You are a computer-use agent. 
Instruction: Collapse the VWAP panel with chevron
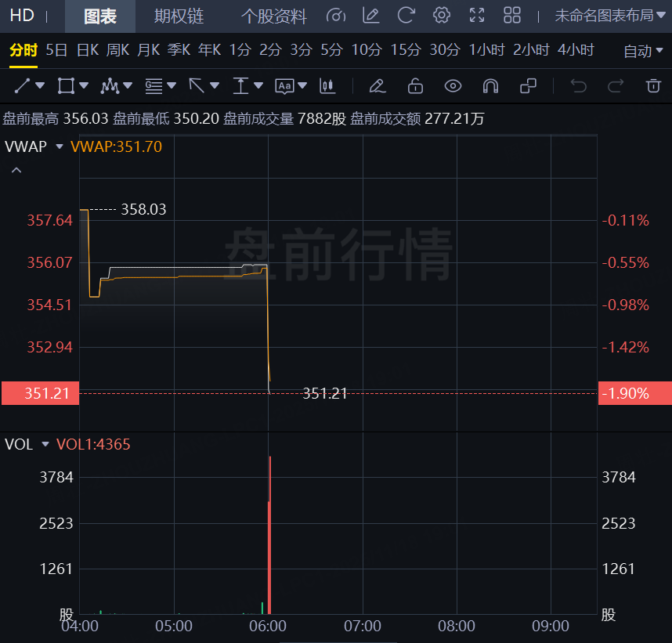(16, 170)
